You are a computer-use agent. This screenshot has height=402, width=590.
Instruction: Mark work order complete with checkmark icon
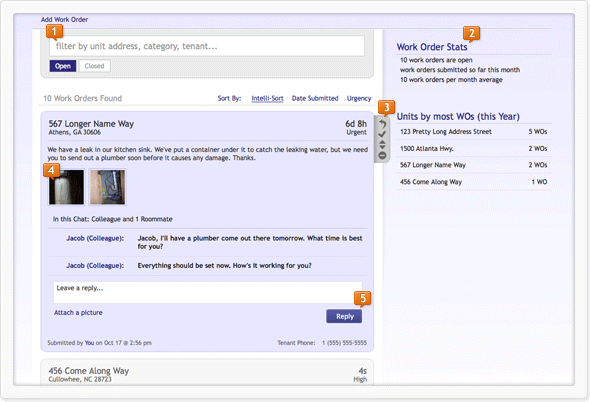382,134
